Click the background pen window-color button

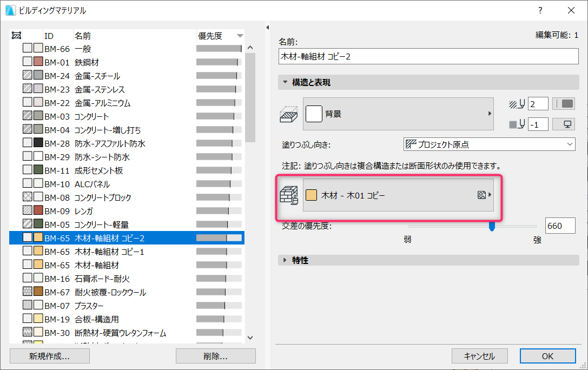click(564, 124)
